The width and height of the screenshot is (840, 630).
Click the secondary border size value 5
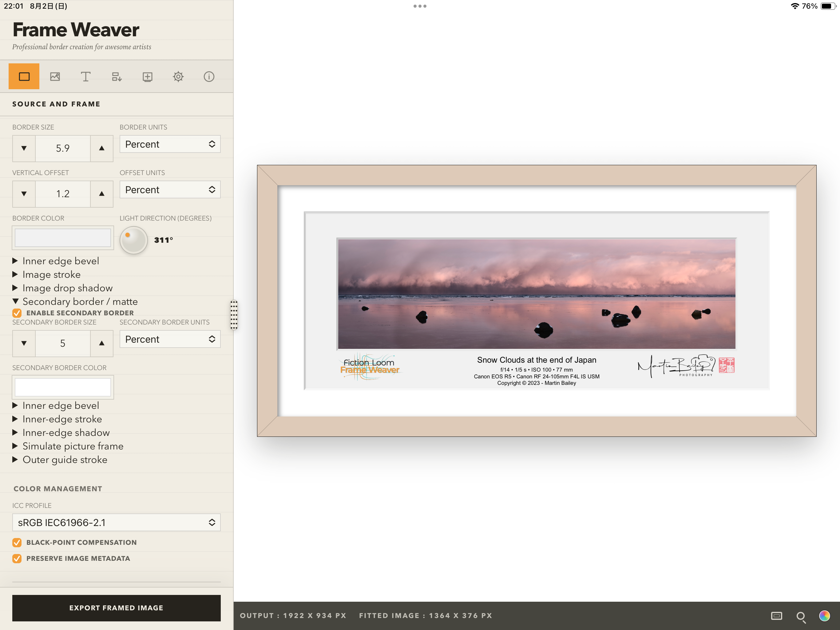pos(63,344)
